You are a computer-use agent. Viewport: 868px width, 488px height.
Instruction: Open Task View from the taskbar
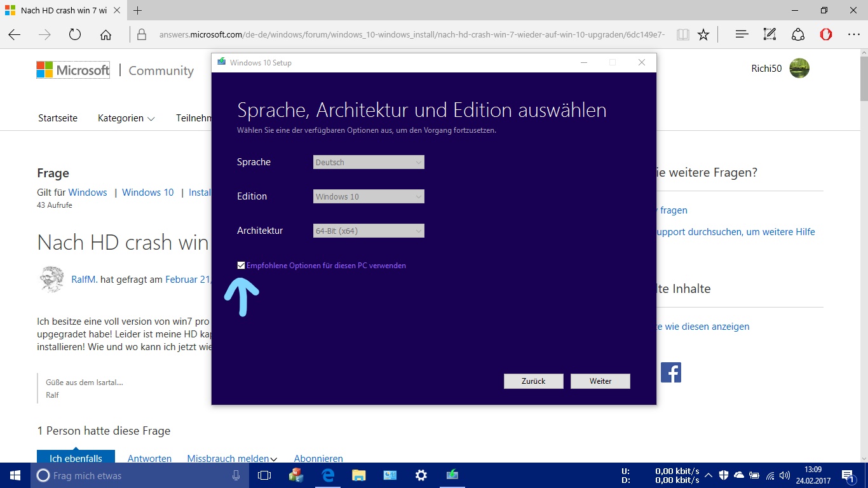[x=264, y=475]
